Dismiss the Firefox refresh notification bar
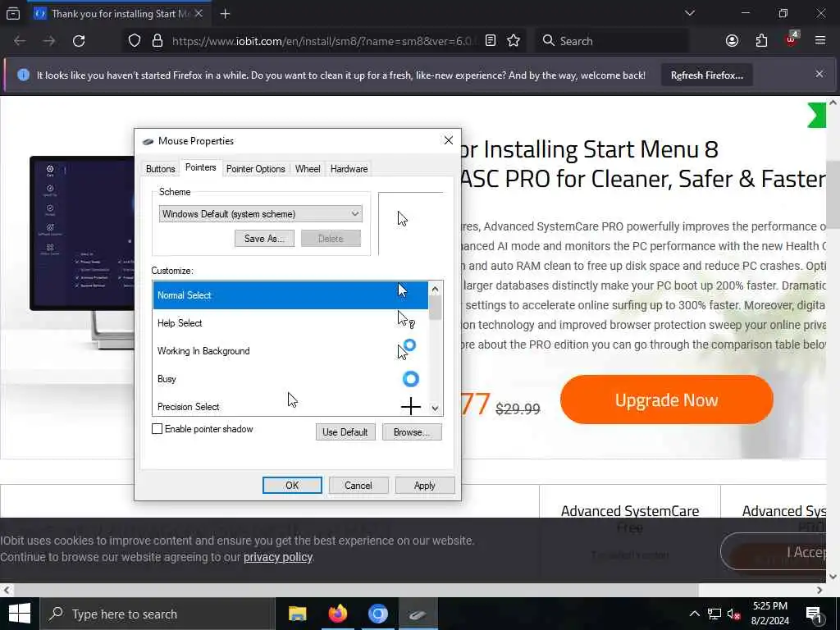 [819, 74]
